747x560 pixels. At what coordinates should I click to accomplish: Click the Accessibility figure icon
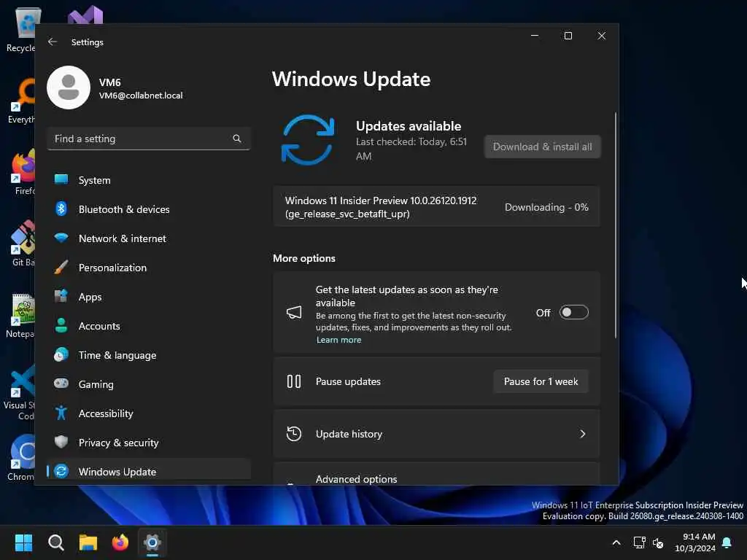click(61, 413)
